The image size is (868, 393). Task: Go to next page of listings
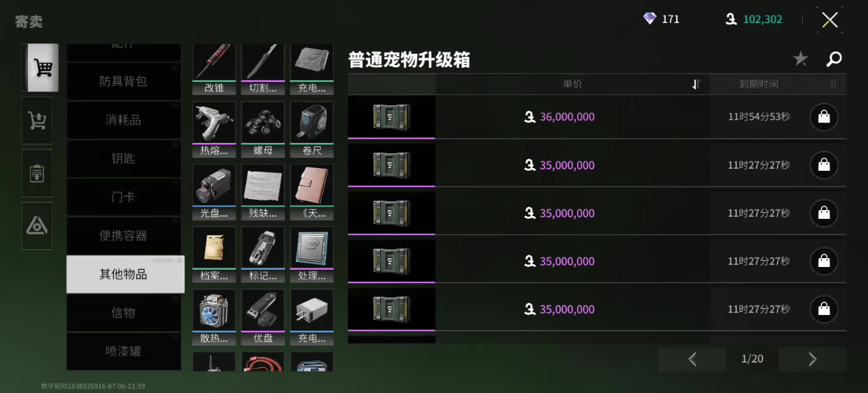point(812,359)
